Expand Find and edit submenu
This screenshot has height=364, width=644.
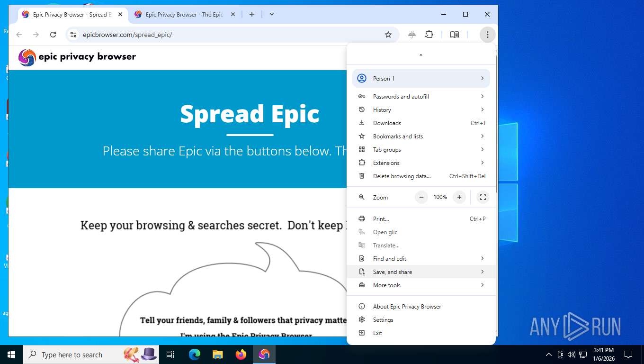[x=421, y=258]
